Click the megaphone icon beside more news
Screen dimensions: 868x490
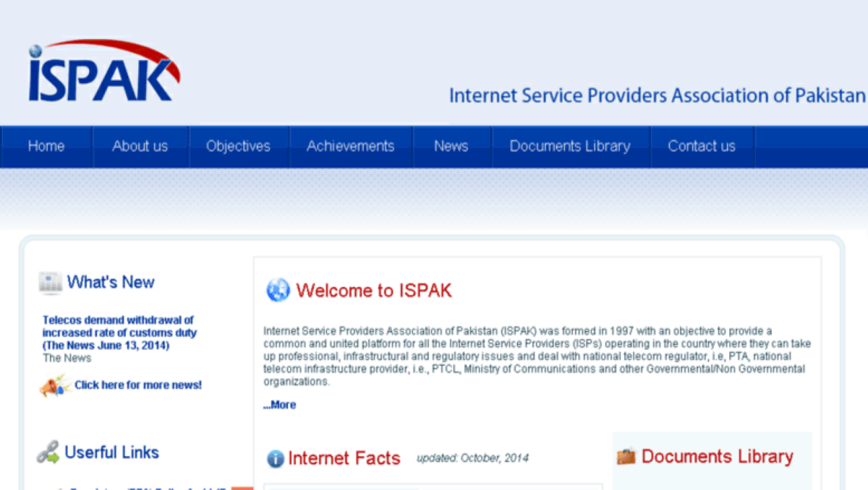tap(55, 386)
